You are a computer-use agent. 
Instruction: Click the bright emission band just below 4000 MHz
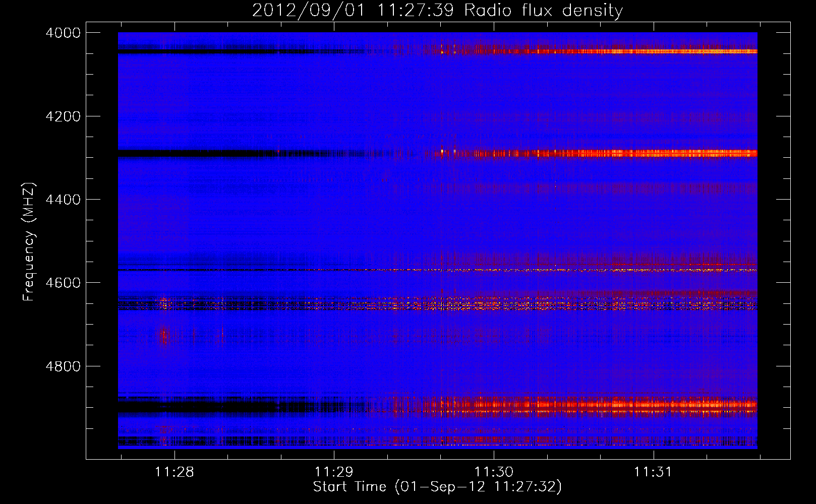595,50
